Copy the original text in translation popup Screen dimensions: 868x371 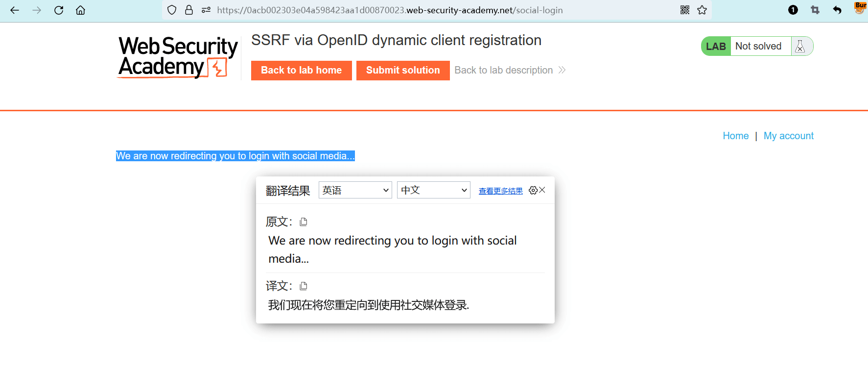point(304,222)
